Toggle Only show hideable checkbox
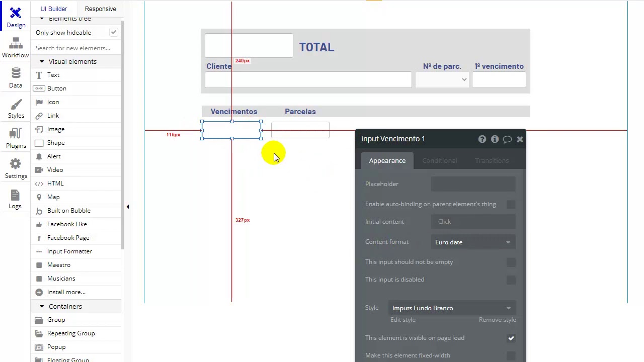This screenshot has height=362, width=644. 114,33
